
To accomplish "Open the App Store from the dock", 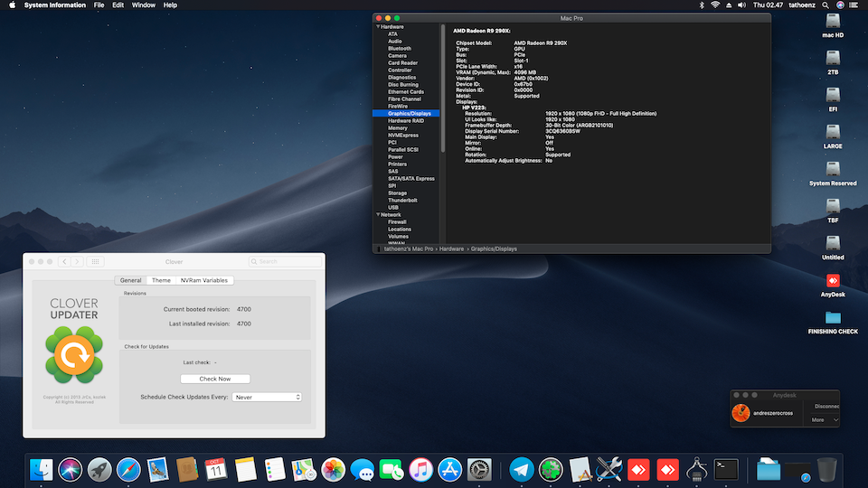I will click(449, 469).
